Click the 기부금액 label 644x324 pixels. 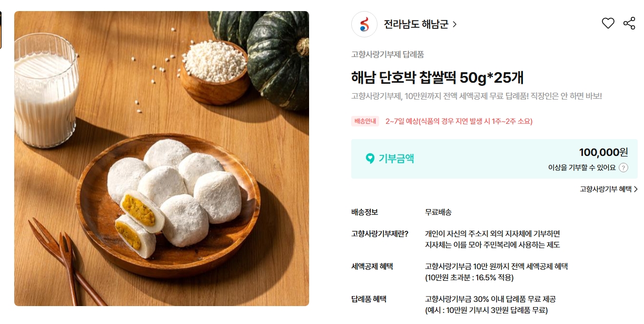(x=396, y=158)
